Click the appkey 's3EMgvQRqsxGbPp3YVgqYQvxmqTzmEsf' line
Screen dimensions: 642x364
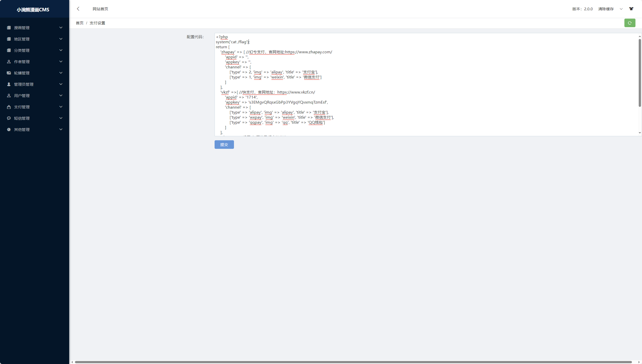coord(276,102)
